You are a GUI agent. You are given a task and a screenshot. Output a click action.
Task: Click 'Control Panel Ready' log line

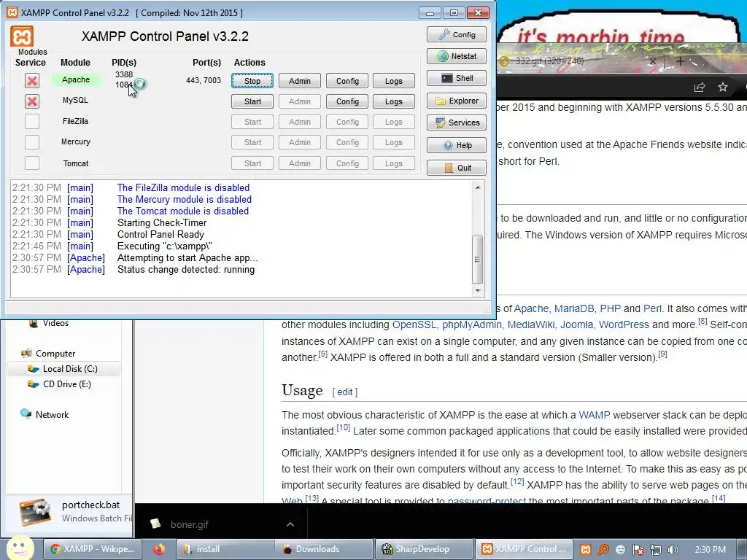(160, 234)
